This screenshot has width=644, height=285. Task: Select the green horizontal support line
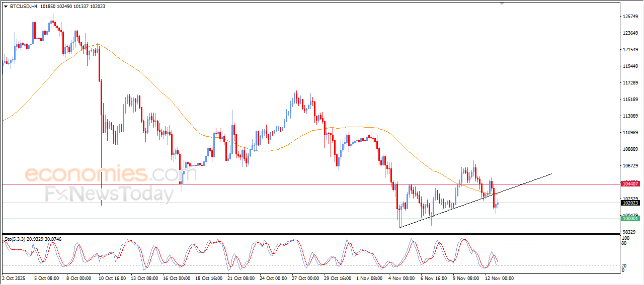[302, 219]
